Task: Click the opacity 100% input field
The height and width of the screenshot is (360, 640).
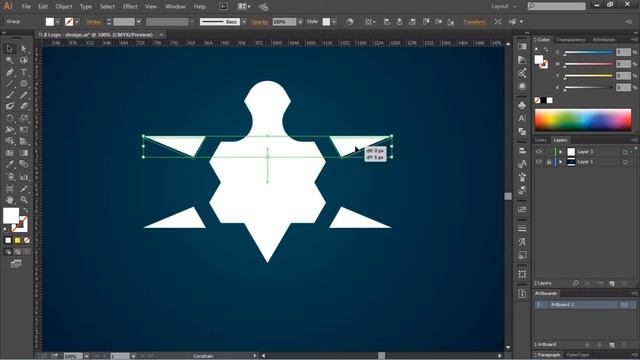Action: [x=284, y=22]
